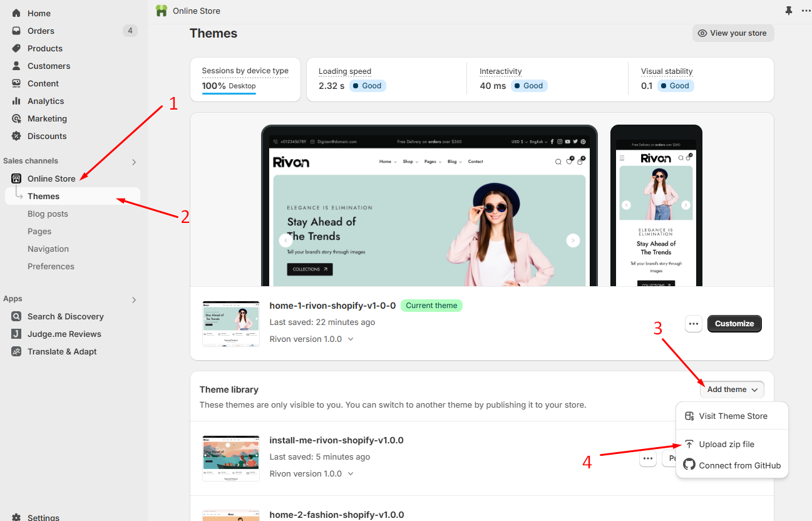Click Loading speed Good badge

click(367, 86)
